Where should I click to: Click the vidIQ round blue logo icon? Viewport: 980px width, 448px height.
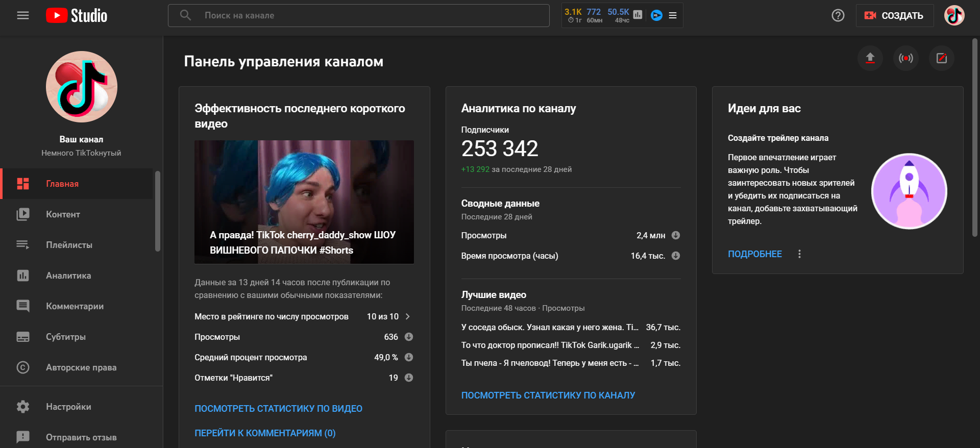click(x=656, y=15)
